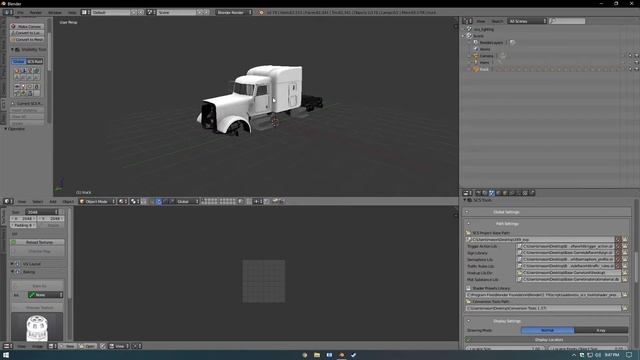Open the outliner editor type icon
Image resolution: width=640 pixels, height=360 pixels.
coord(467,21)
